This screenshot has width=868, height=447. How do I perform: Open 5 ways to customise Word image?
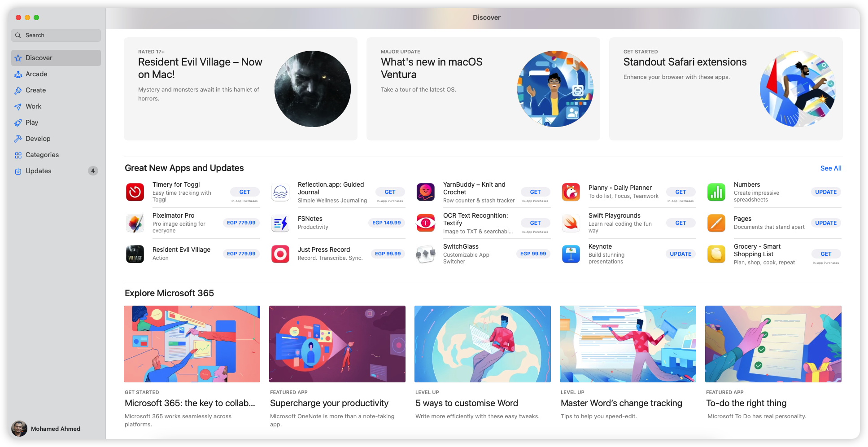(x=483, y=344)
